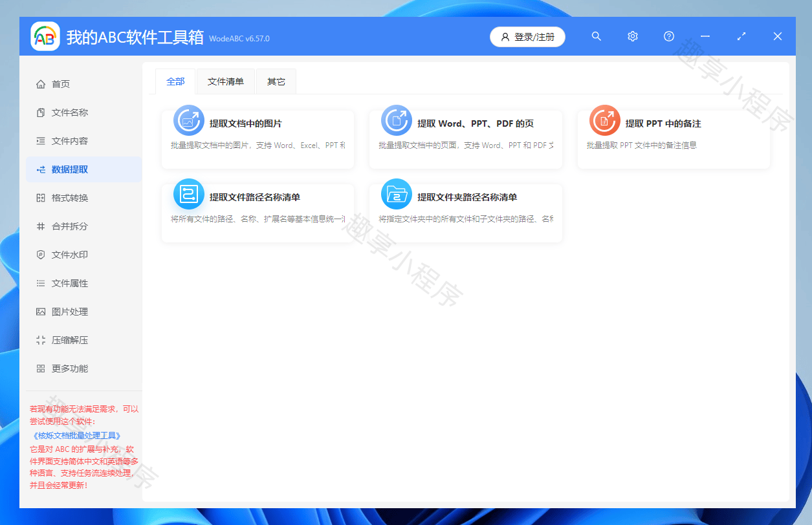Click the 提取文件路径名称清单 round icon
Image resolution: width=812 pixels, height=525 pixels.
189,194
